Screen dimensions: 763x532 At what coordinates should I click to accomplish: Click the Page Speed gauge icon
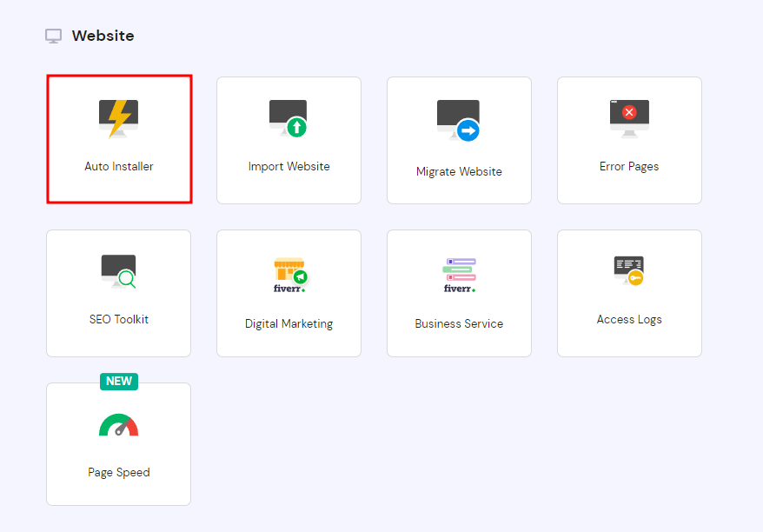point(118,425)
